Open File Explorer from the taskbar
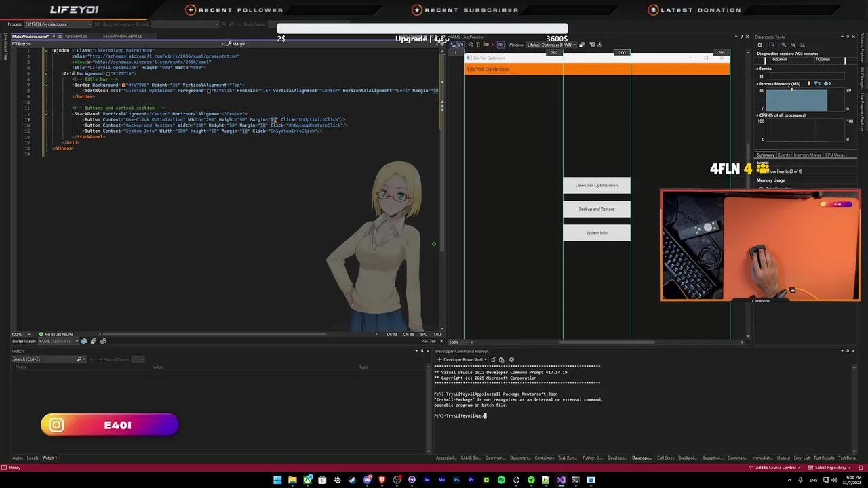 292,480
